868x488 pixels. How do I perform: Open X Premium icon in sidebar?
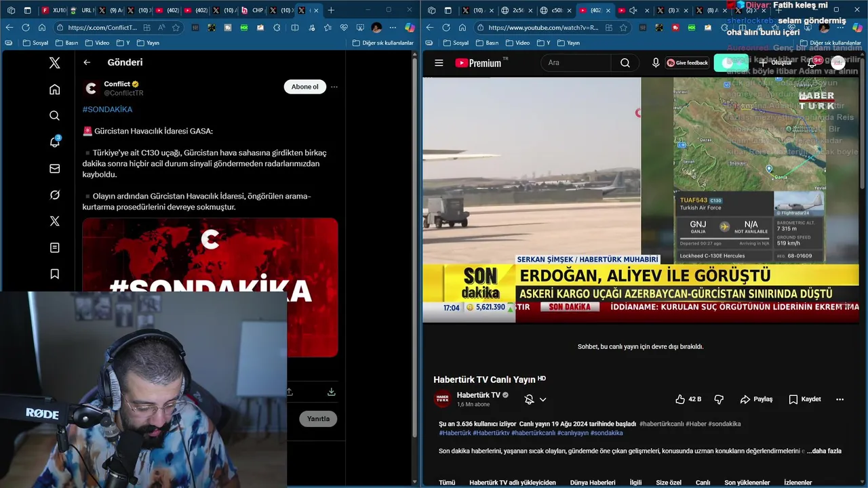(x=55, y=222)
